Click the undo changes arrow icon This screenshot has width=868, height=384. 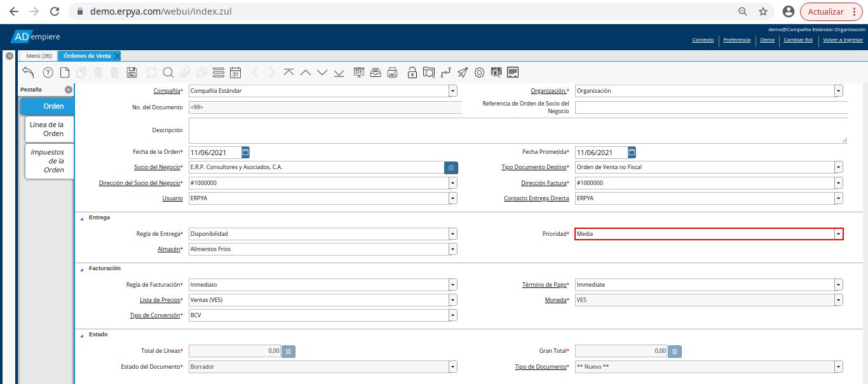pyautogui.click(x=28, y=72)
